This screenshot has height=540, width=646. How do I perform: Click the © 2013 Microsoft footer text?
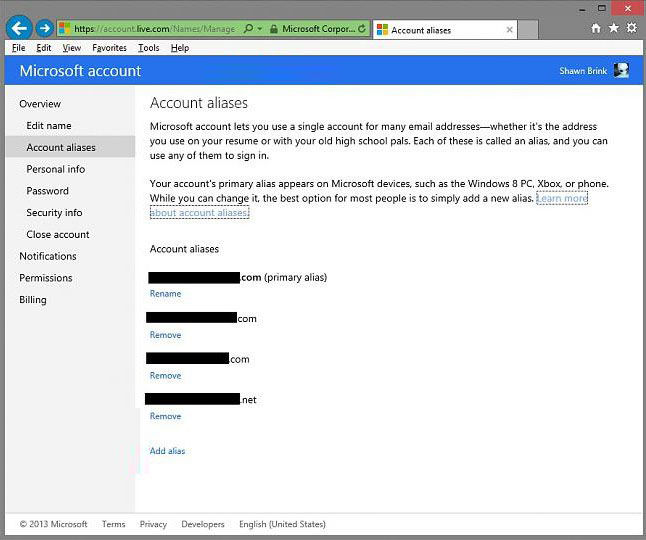[x=54, y=524]
